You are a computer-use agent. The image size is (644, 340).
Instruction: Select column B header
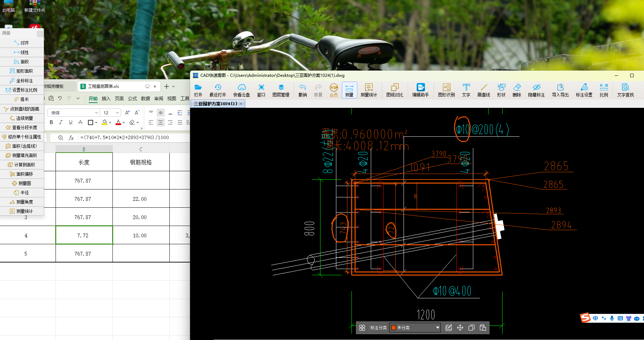pos(84,149)
